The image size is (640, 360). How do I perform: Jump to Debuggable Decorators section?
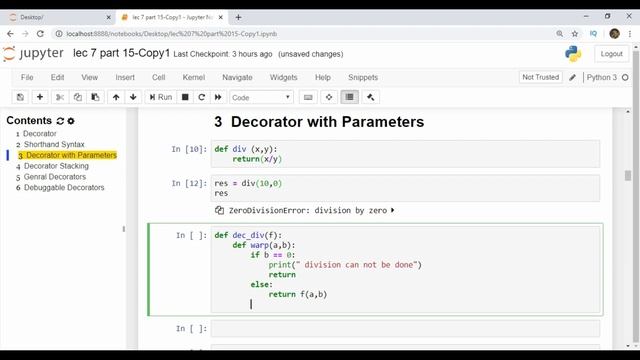pyautogui.click(x=64, y=188)
